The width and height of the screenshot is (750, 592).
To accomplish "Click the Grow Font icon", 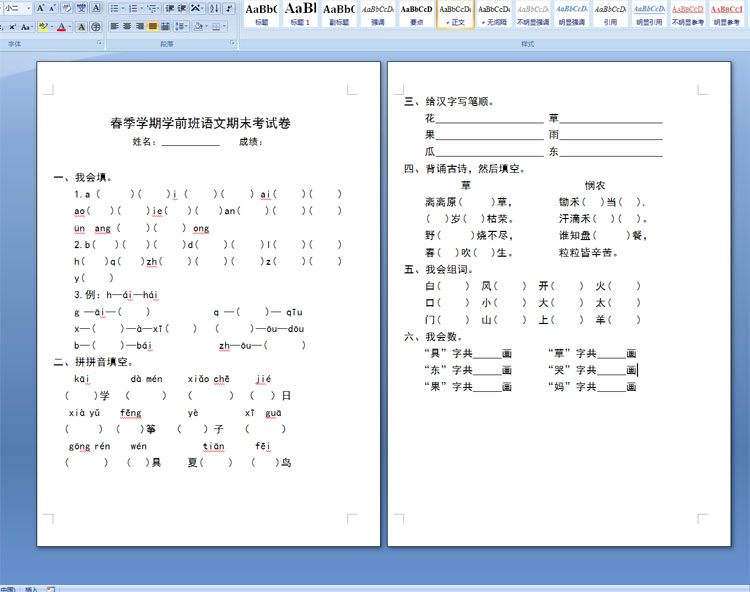I will [40, 8].
